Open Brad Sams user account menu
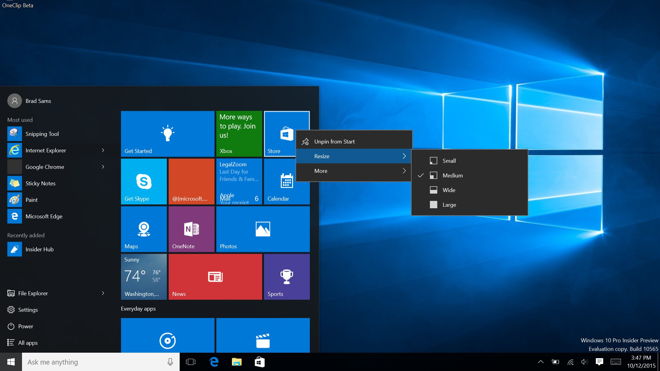This screenshot has width=660, height=371. [x=29, y=101]
